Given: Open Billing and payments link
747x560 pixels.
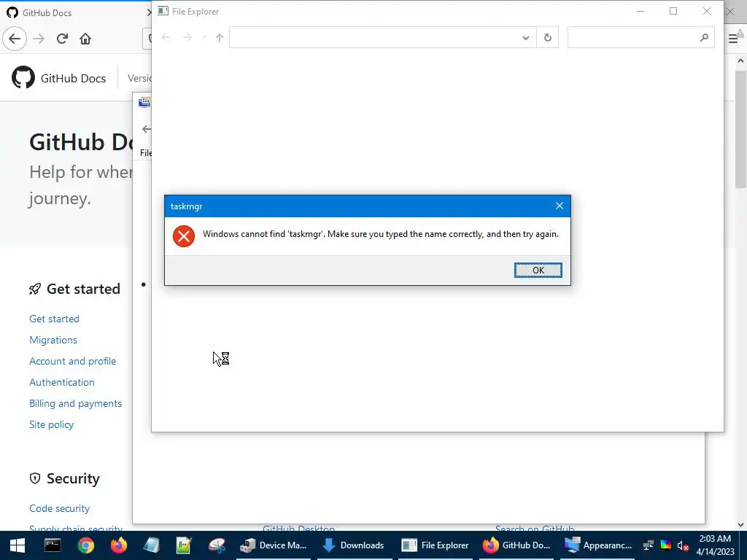Looking at the screenshot, I should pyautogui.click(x=75, y=403).
